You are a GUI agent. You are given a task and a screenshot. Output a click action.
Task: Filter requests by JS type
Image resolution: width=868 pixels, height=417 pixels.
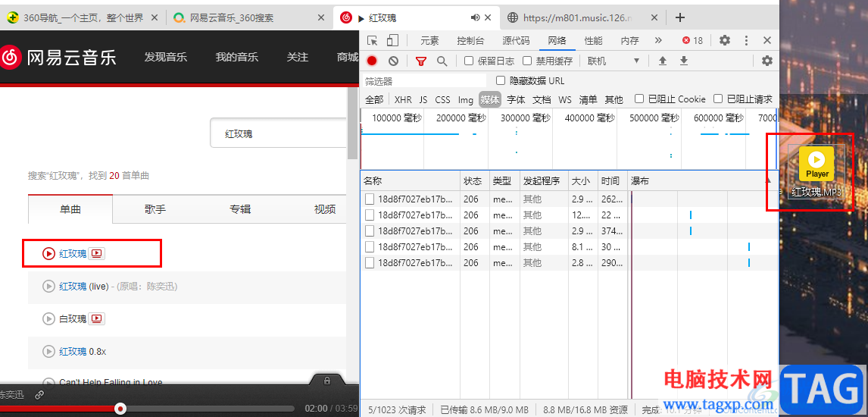point(423,99)
